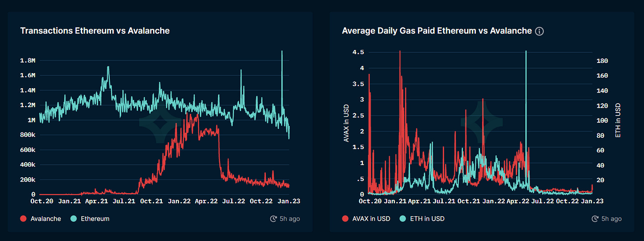Click the 4.5 value on AVAX axis
644x241 pixels.
click(x=357, y=52)
